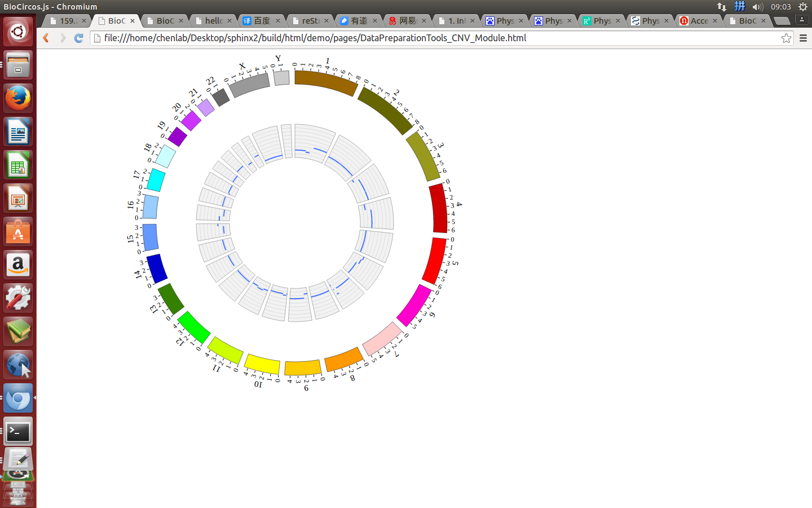812x508 pixels.
Task: Open LibreOffice Calc from launcher
Action: pos(18,165)
